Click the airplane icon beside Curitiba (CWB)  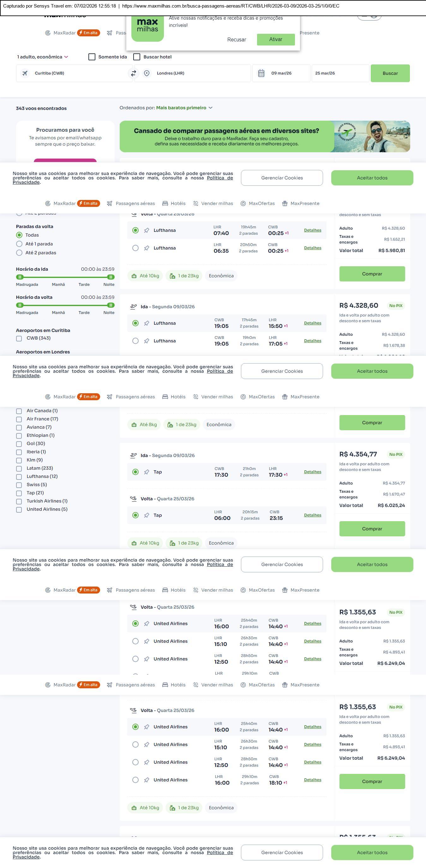click(25, 73)
